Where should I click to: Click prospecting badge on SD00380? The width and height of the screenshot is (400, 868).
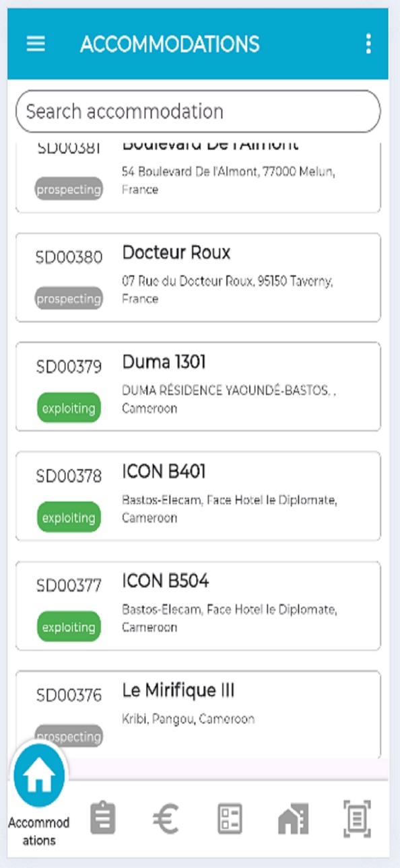click(x=69, y=299)
